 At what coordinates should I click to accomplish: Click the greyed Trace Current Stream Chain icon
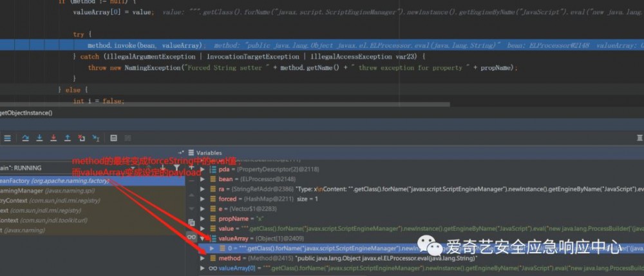(128, 138)
